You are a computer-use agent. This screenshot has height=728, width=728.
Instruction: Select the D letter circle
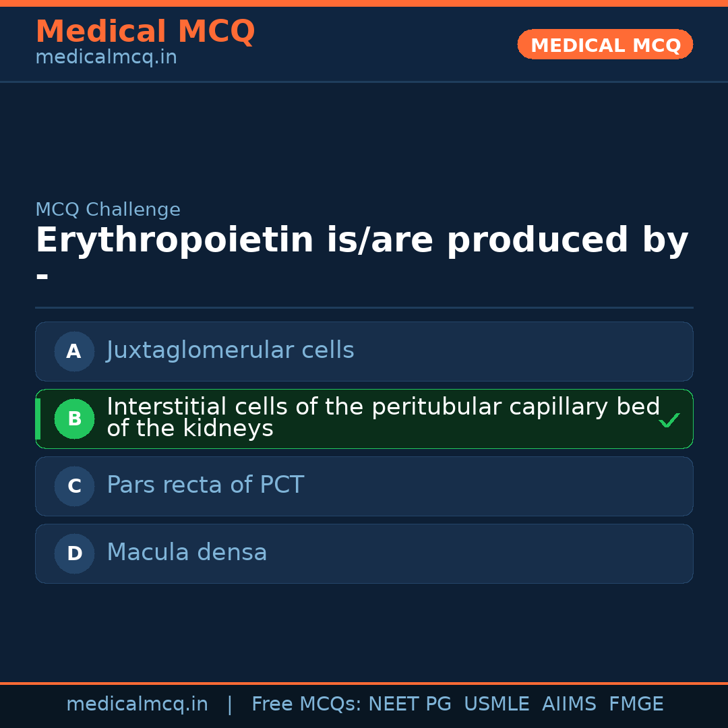[74, 553]
